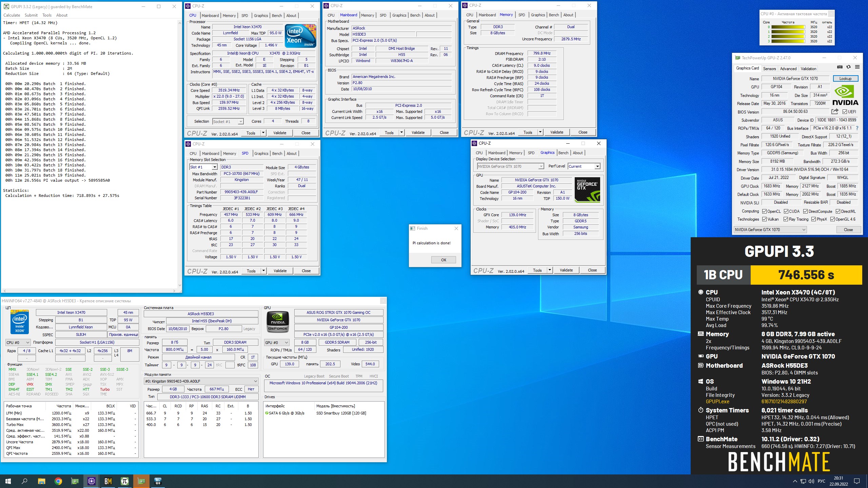The image size is (868, 488).
Task: Click GPUPI vertical scrollbar up arrow
Action: 179,23
